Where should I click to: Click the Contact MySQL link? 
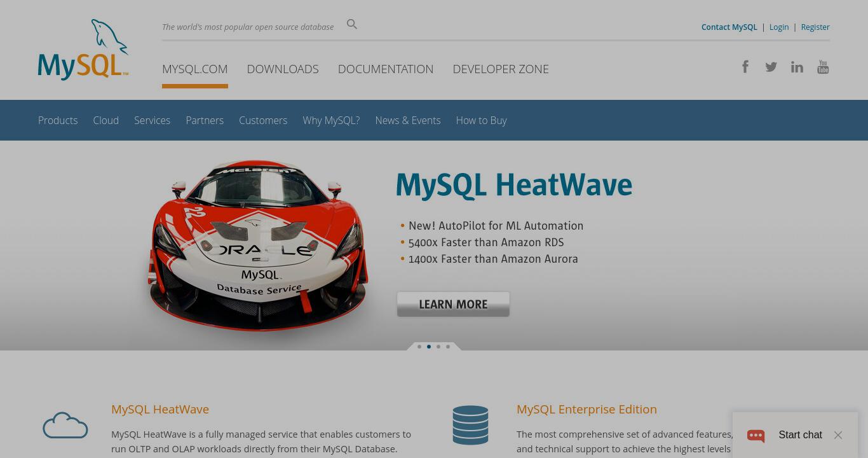[x=729, y=27]
